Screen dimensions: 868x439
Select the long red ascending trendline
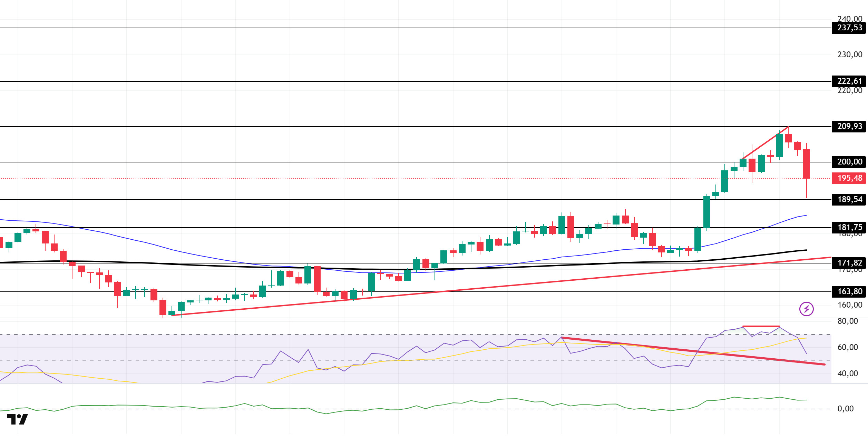[x=500, y=286]
